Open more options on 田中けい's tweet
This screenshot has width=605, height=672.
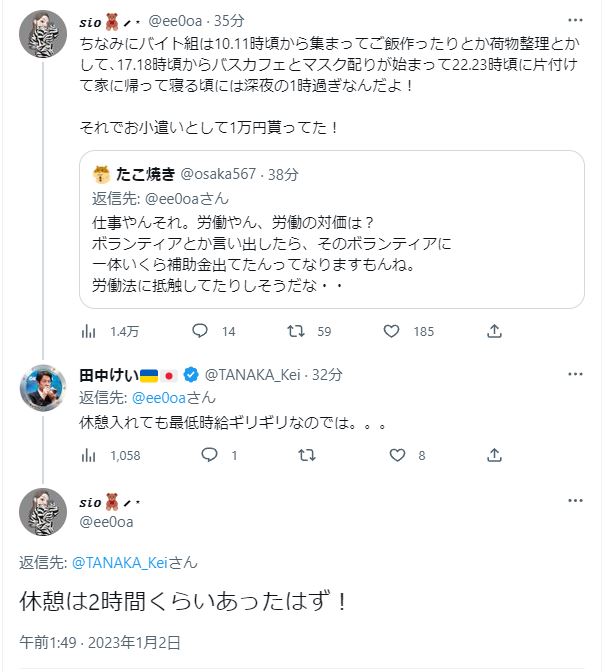tap(575, 375)
